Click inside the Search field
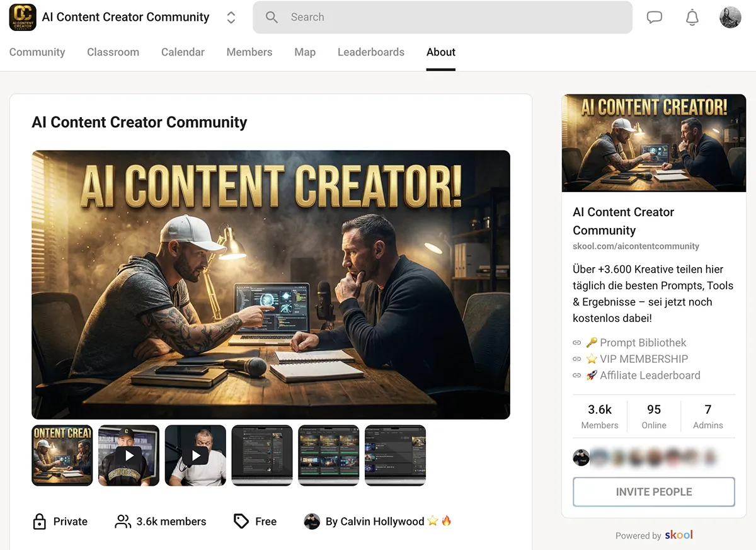The image size is (756, 550). pyautogui.click(x=378, y=17)
